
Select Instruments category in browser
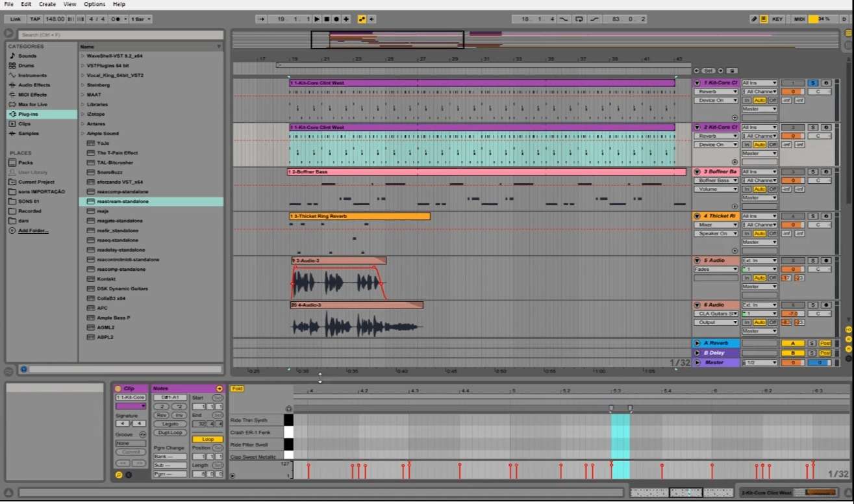pos(32,75)
